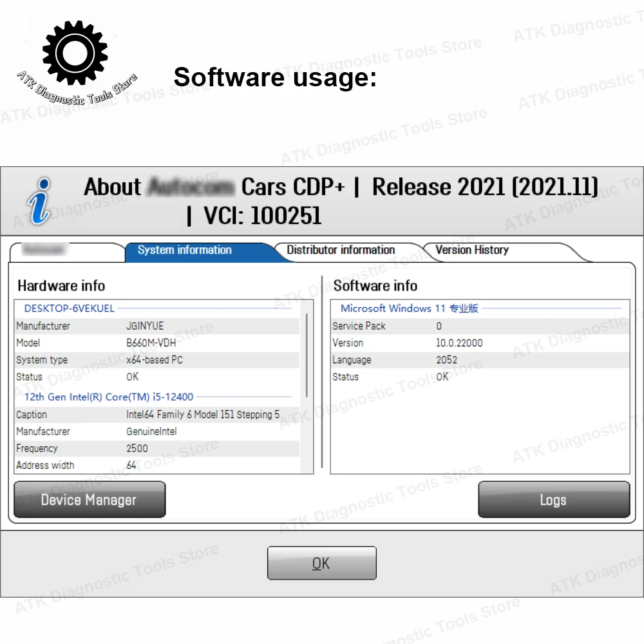Click Language value 2052

(x=447, y=360)
